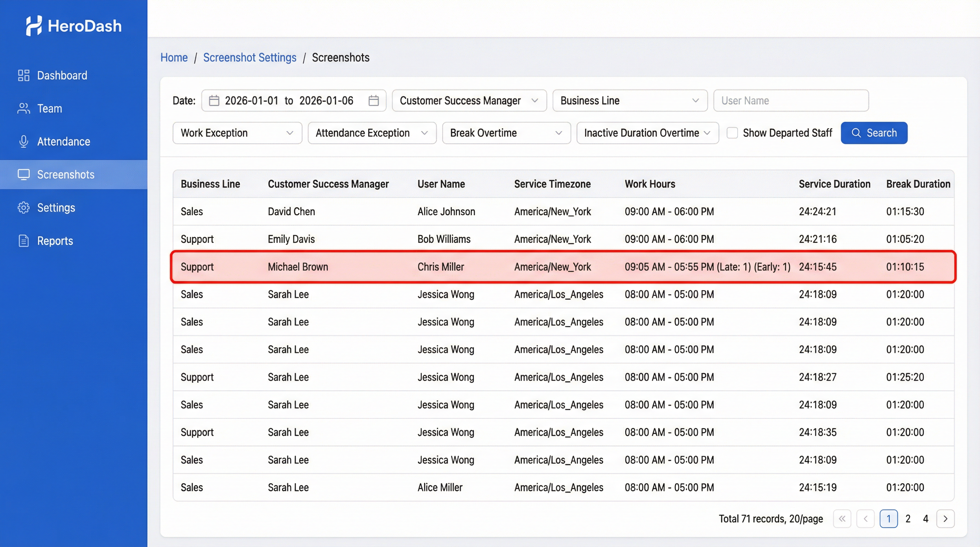The width and height of the screenshot is (980, 547).
Task: Expand the Customer Success Manager filter dropdown
Action: 469,100
